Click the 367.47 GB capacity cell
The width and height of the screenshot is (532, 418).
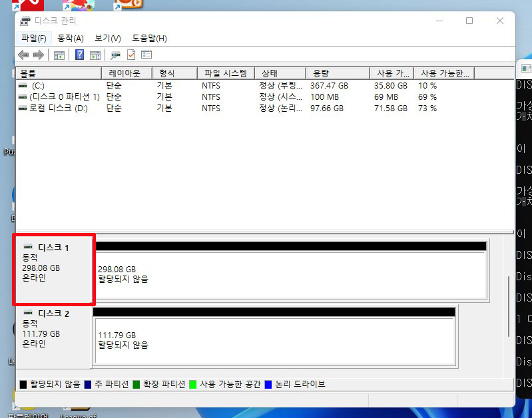tap(329, 86)
